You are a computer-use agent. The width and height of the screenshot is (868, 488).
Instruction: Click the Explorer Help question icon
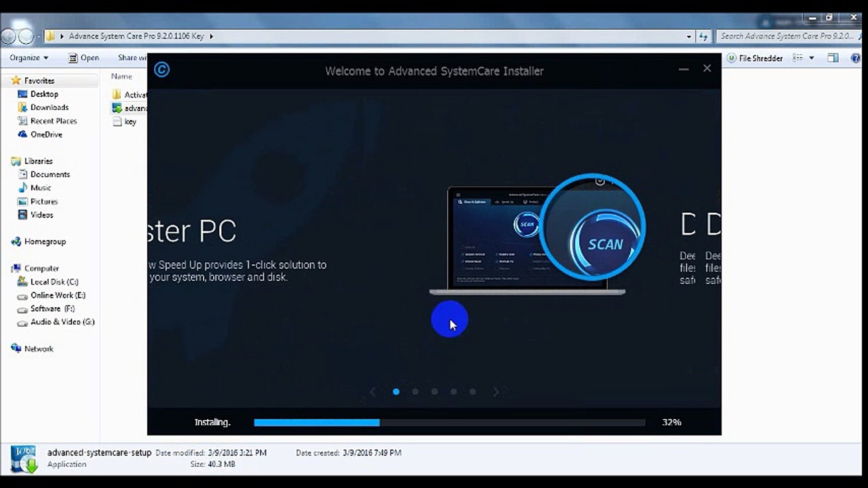pyautogui.click(x=855, y=58)
